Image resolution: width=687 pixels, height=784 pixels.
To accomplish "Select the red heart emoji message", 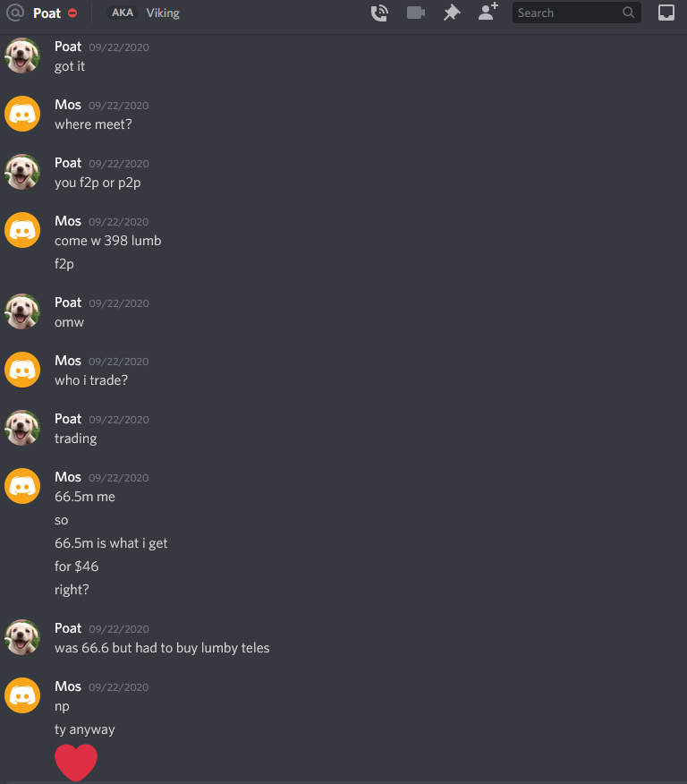I will pos(76,762).
